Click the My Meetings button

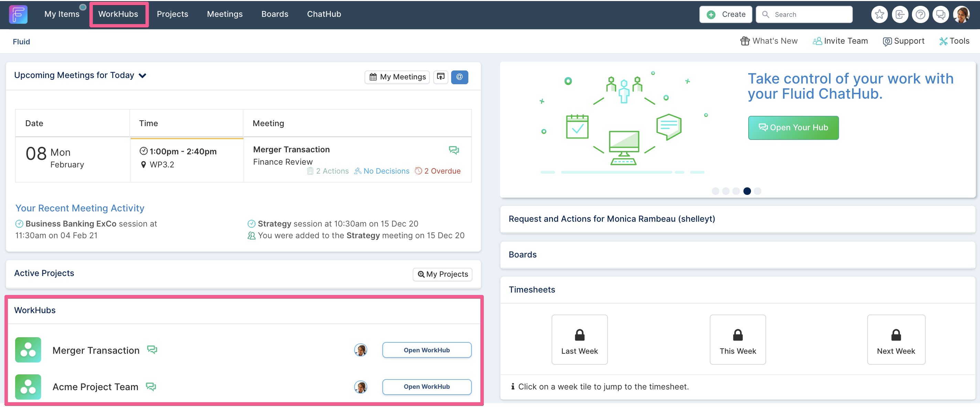click(397, 77)
